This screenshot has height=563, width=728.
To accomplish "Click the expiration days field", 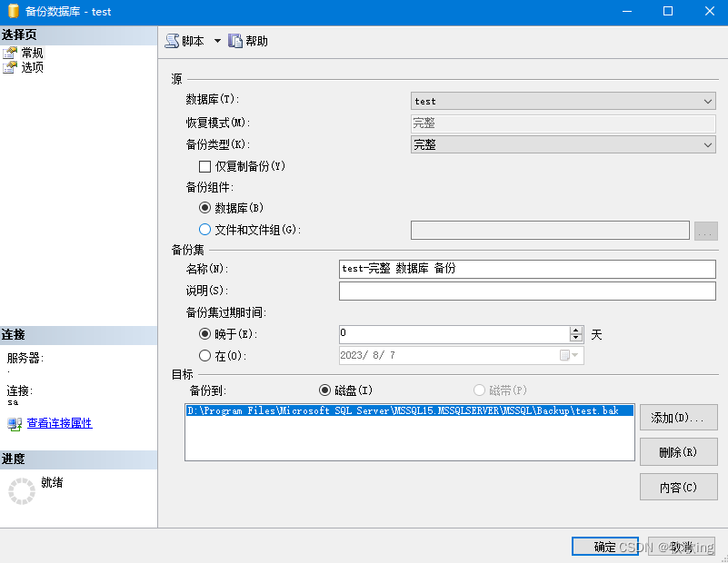I will coord(454,334).
